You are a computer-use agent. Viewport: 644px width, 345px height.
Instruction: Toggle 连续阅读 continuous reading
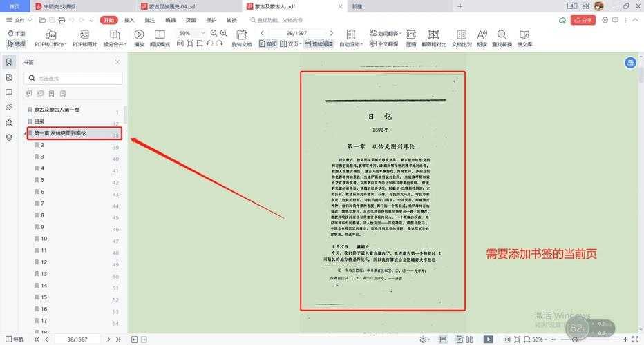(x=319, y=44)
